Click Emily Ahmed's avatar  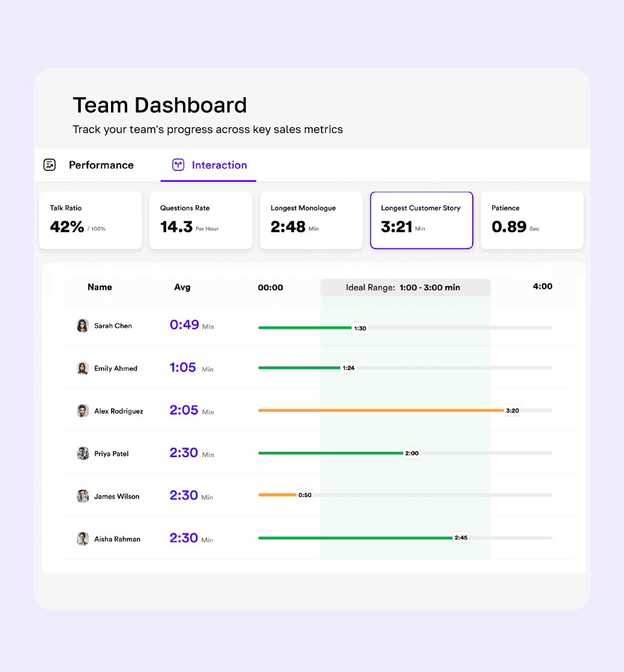[x=83, y=368]
